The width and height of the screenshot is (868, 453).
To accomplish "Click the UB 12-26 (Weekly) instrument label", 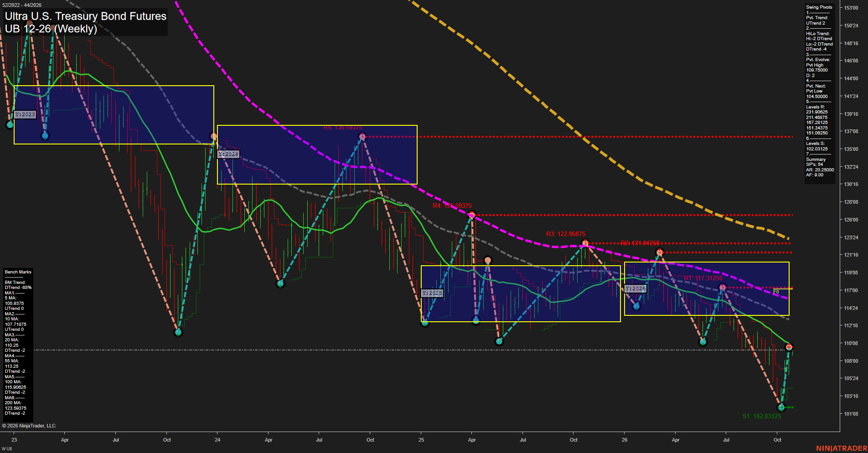I will coord(51,29).
